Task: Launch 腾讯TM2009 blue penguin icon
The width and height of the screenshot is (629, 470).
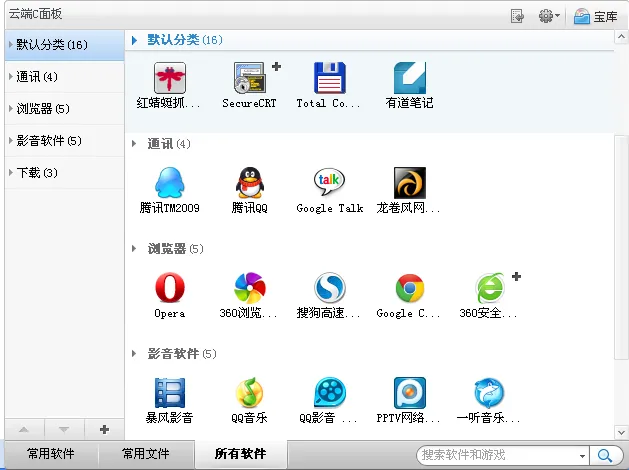Action: point(170,183)
